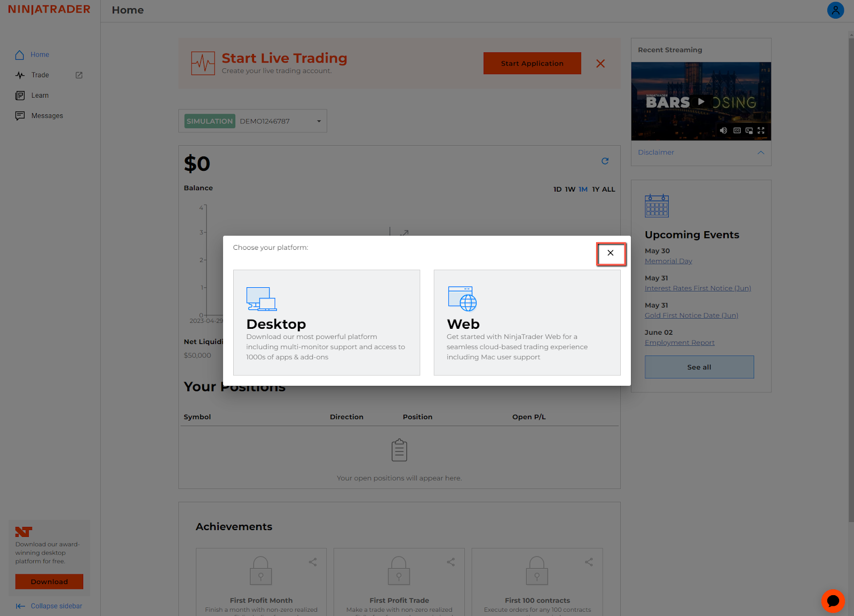
Task: Click See all events button
Action: click(699, 367)
